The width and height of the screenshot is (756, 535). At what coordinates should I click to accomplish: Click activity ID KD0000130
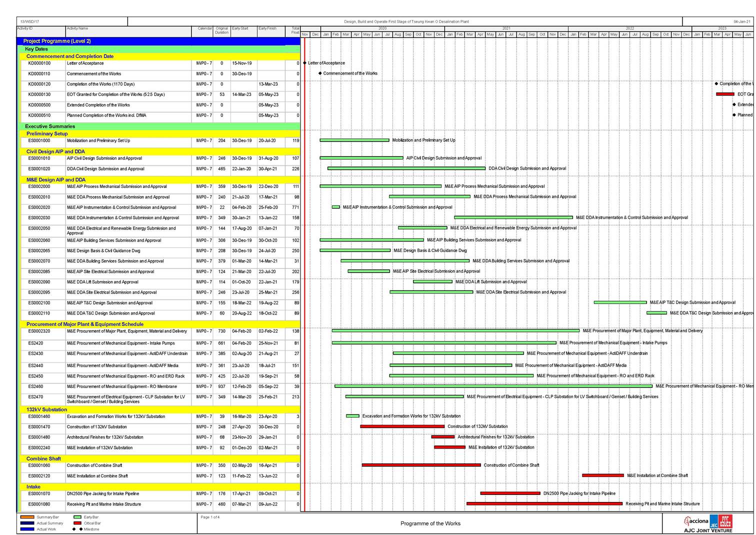point(39,94)
